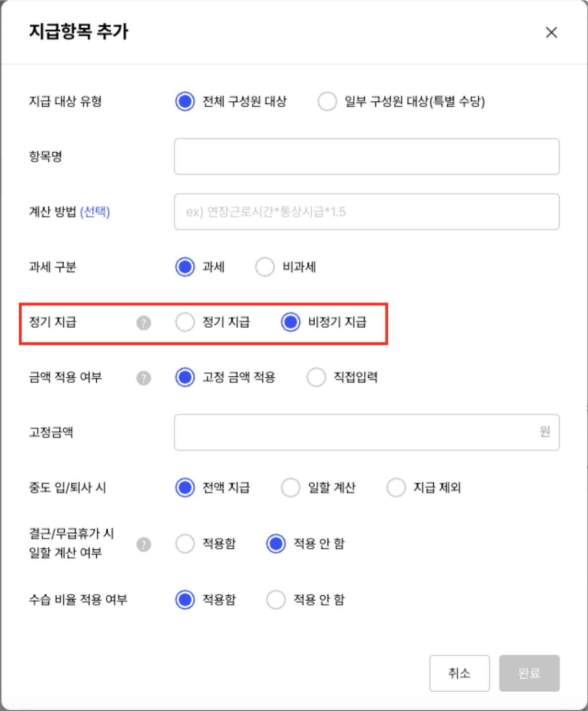
Task: Select 일부 구성원 대상(특별 수당) option
Action: click(x=327, y=101)
